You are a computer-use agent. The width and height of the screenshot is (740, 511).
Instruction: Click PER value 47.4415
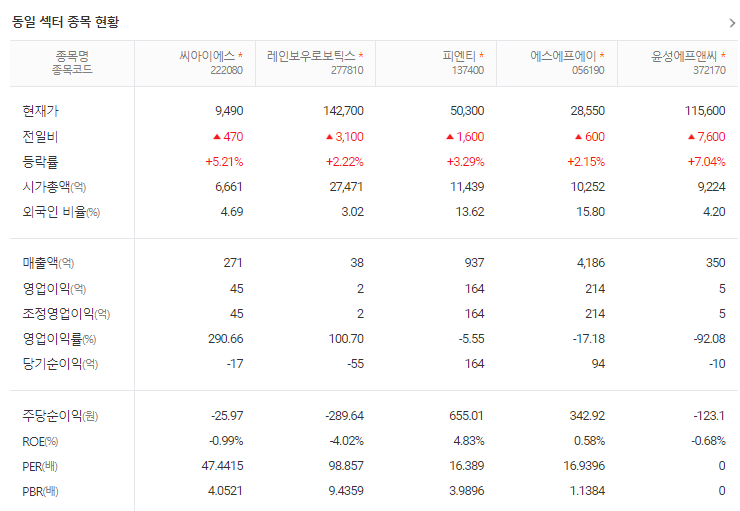pyautogui.click(x=222, y=466)
